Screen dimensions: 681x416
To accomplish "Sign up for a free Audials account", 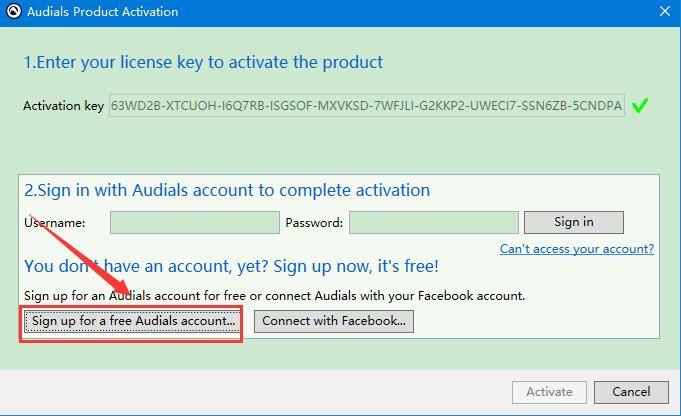I will click(134, 321).
